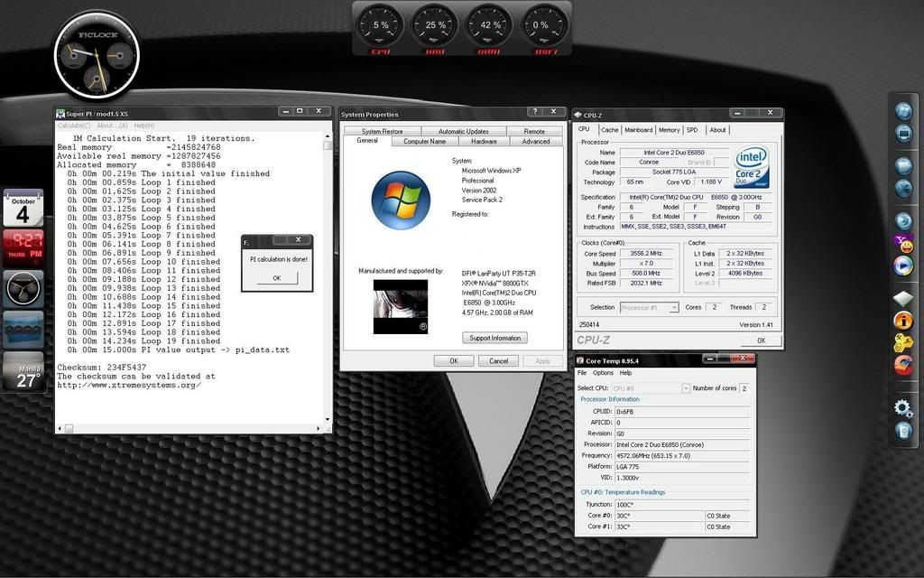Click the Super PI title bar icon

point(60,113)
